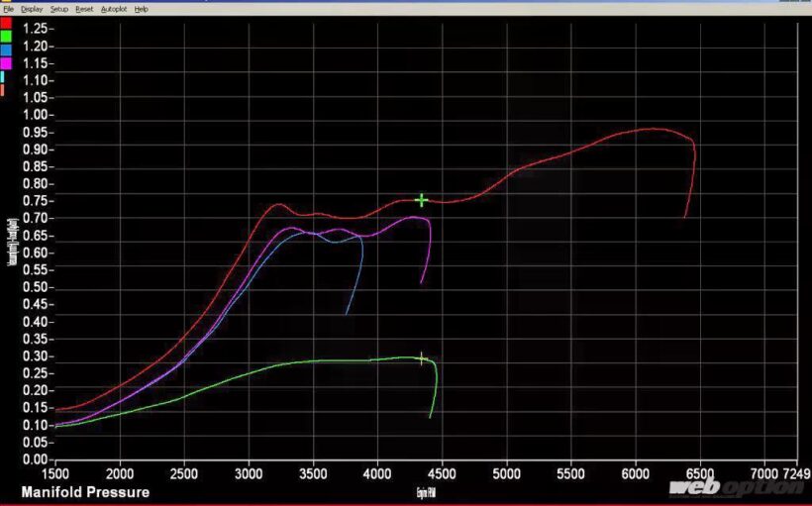Screen dimensions: 812x506
Task: Click the Manifold Pressure graph title
Action: tap(86, 492)
